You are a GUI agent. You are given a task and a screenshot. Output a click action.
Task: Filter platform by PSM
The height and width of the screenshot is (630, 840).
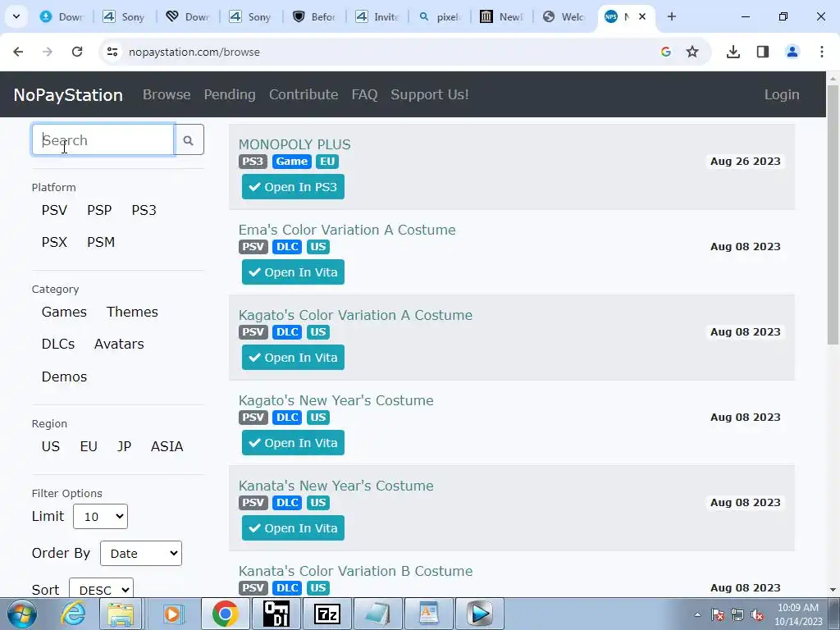click(101, 242)
